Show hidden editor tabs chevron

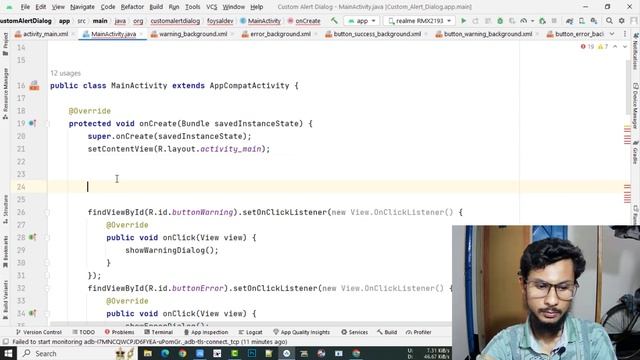click(x=612, y=34)
